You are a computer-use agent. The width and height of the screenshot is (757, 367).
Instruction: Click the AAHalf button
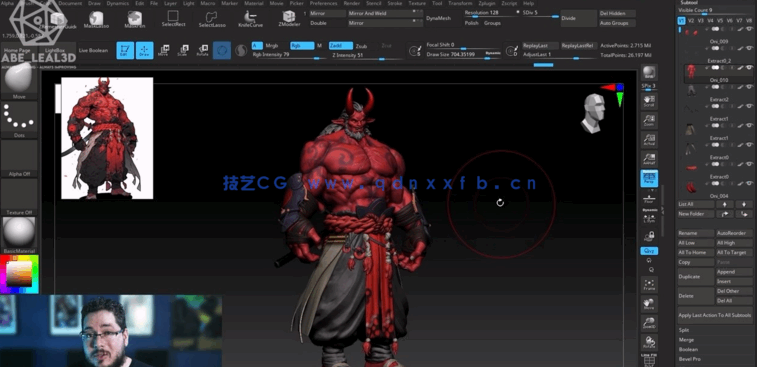click(x=649, y=159)
